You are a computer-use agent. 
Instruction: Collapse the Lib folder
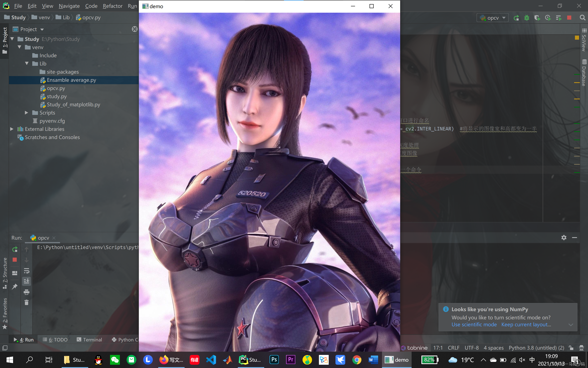click(x=27, y=63)
